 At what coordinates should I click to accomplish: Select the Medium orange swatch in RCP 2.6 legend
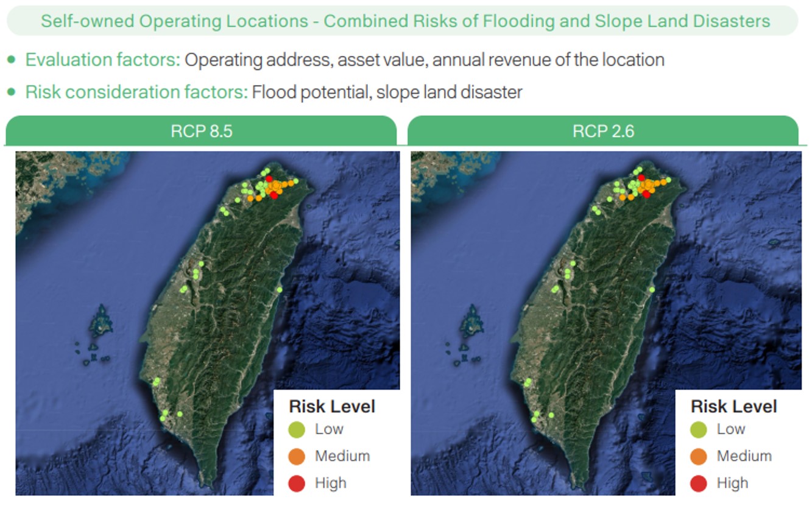tap(699, 457)
